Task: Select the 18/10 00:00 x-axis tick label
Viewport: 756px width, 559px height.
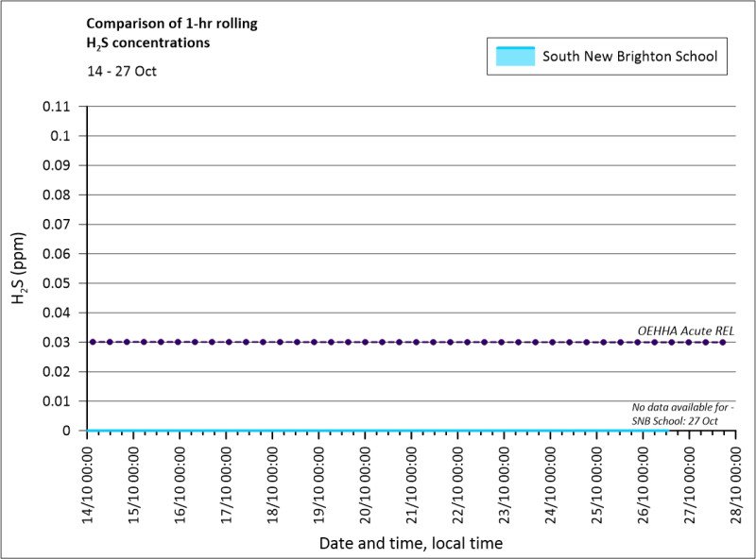Action: pos(272,482)
